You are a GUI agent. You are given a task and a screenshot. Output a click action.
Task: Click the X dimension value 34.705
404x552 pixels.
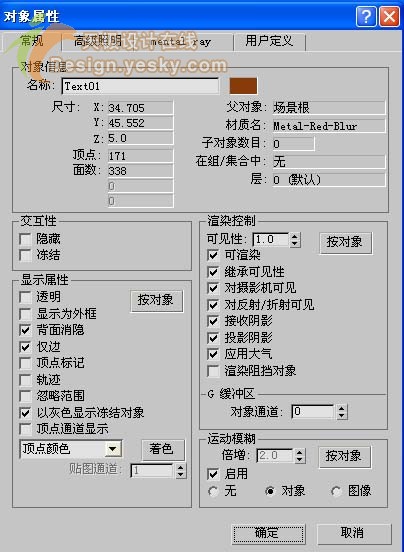141,108
